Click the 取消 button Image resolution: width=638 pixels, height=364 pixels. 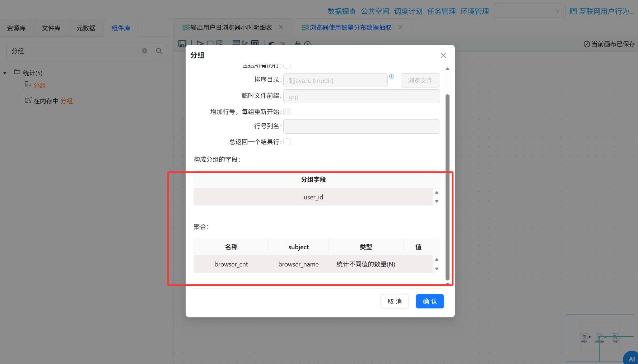395,301
